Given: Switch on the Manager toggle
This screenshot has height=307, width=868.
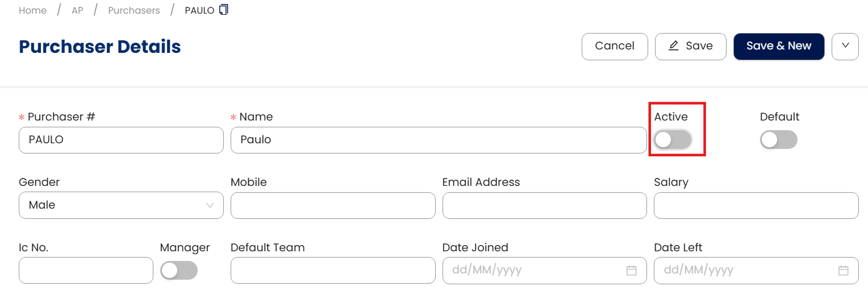Looking at the screenshot, I should (179, 271).
